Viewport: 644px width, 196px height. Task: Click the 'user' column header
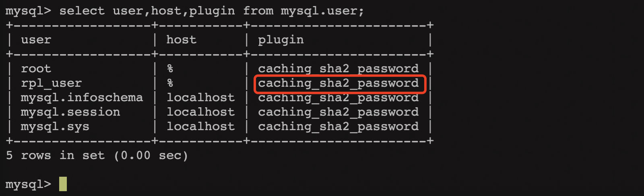pyautogui.click(x=36, y=40)
